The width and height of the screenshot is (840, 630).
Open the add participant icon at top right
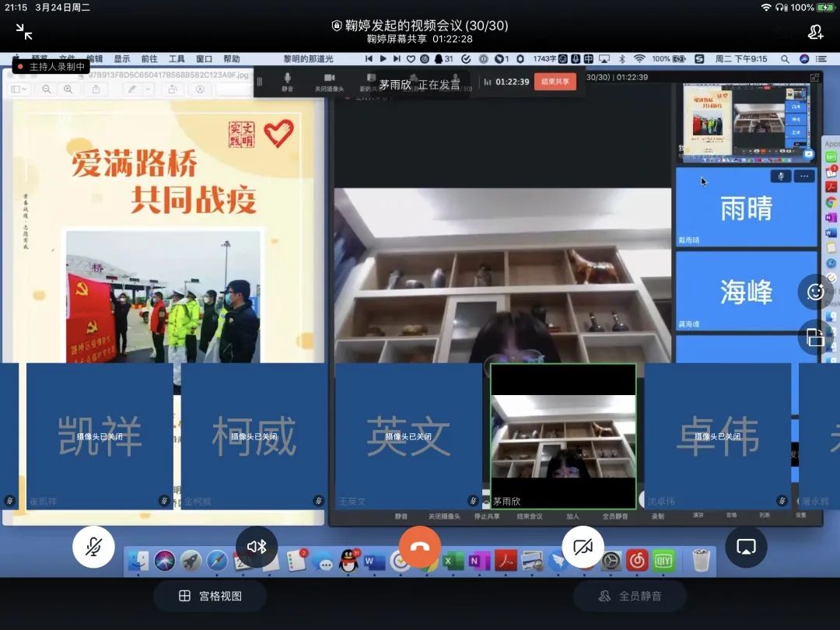coord(815,32)
